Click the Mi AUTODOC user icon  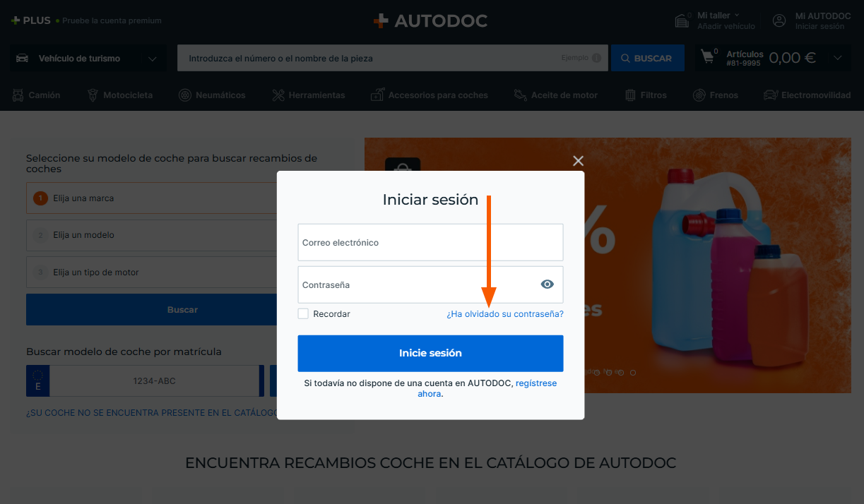(779, 20)
